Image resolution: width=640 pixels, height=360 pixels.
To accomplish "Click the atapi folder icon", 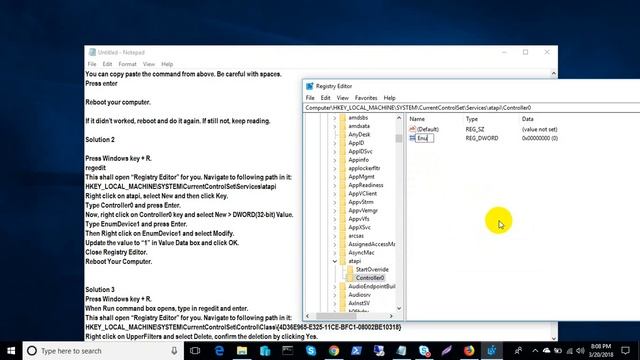I will point(343,261).
